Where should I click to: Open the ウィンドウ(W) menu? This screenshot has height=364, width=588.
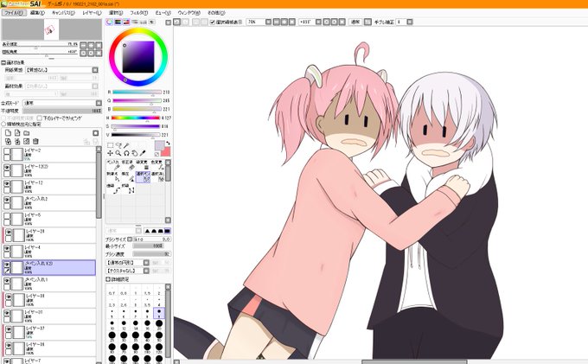[x=189, y=13]
